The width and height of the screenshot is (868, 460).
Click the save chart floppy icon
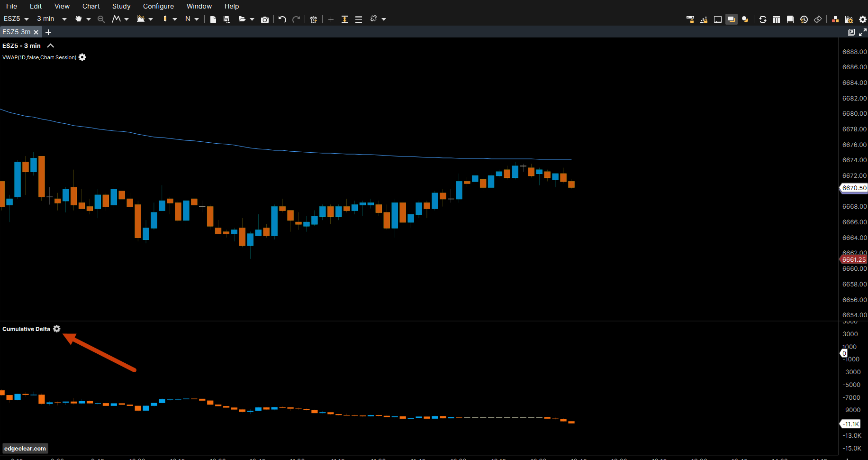tap(226, 19)
